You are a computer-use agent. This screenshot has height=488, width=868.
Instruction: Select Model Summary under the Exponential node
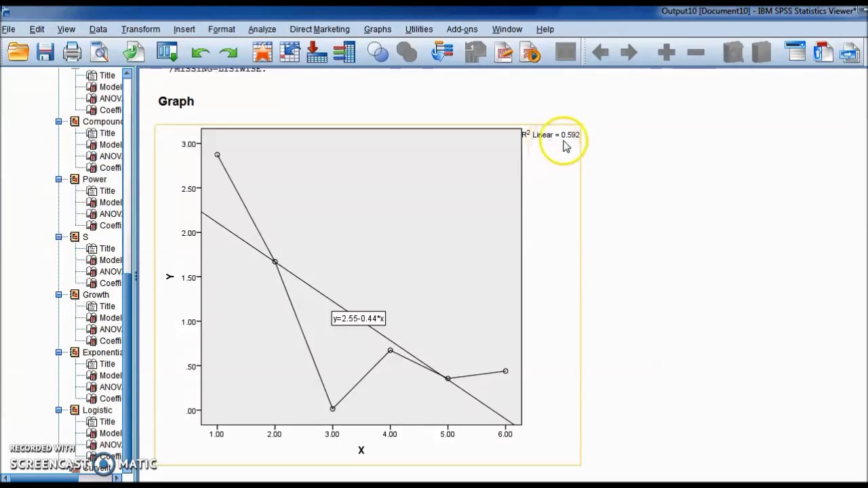[x=111, y=375]
